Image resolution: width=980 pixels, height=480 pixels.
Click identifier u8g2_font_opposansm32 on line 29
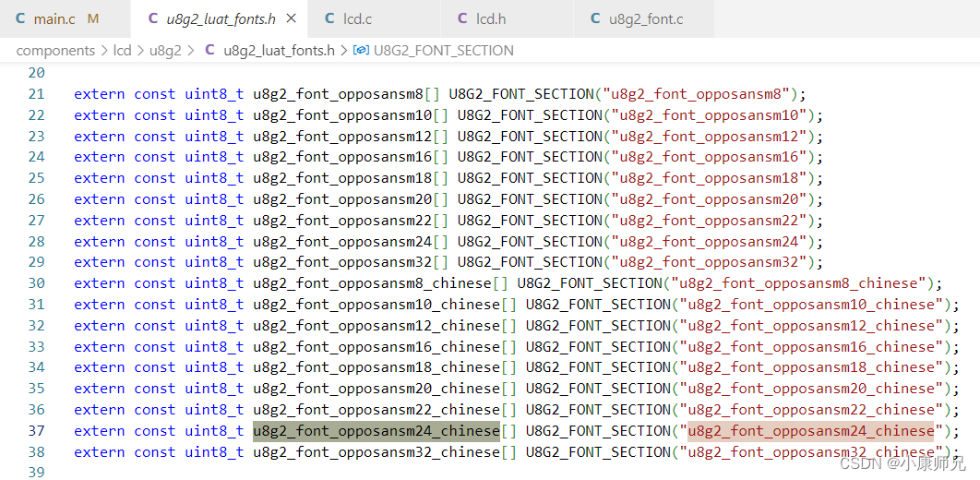[342, 262]
